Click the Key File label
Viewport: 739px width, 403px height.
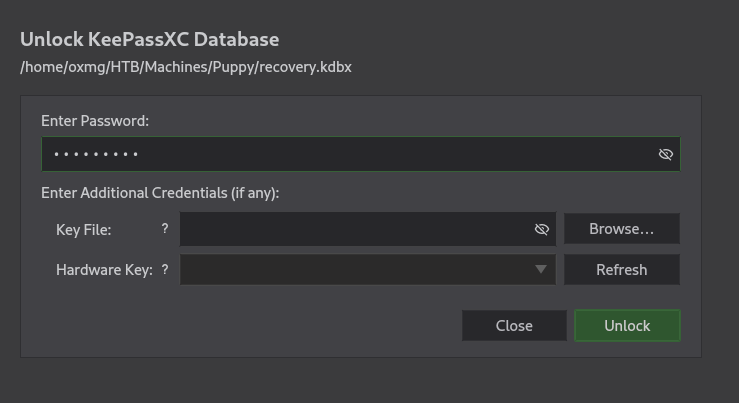pyautogui.click(x=84, y=229)
